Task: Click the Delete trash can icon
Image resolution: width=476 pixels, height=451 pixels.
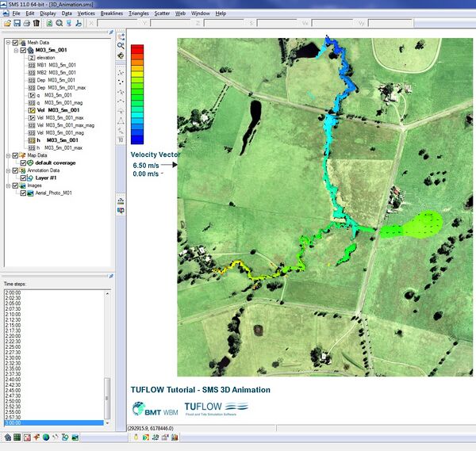Action: click(37, 24)
